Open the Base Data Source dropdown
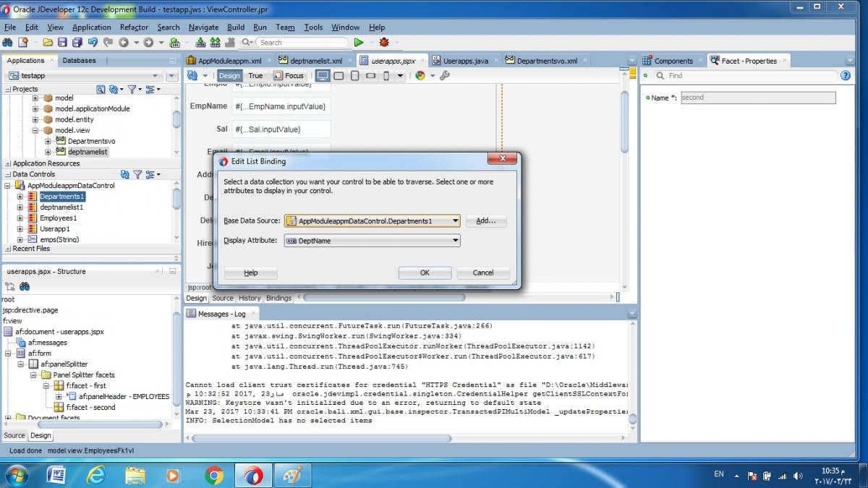Viewport: 868px width, 488px height. point(455,221)
